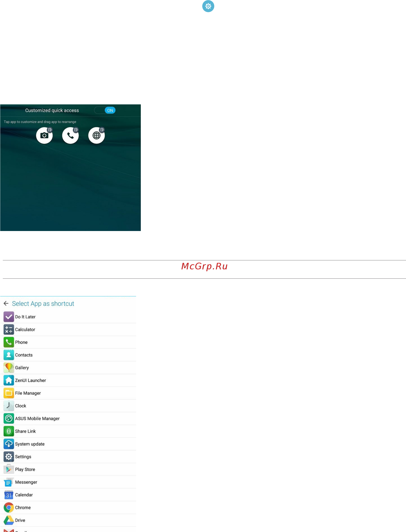Choose 'Phone' label in app list

[21, 342]
